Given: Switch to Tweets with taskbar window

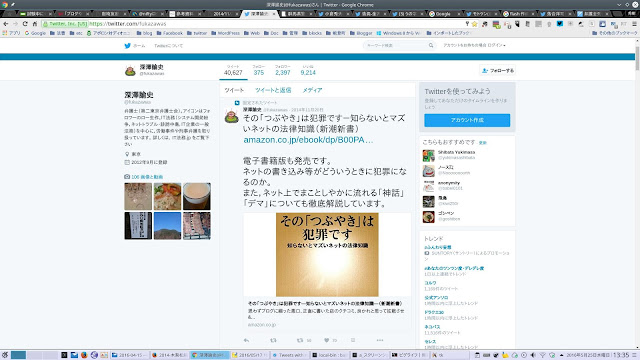Looking at the screenshot, I should point(289,355).
